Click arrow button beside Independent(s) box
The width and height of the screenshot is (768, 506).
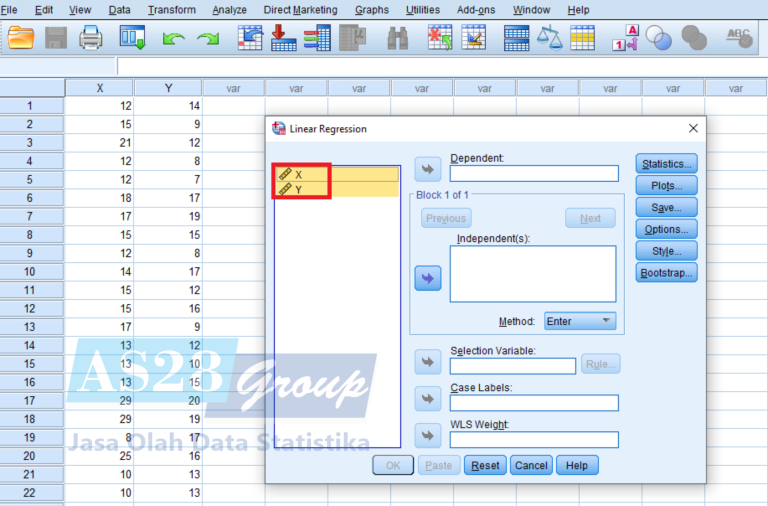(x=427, y=278)
